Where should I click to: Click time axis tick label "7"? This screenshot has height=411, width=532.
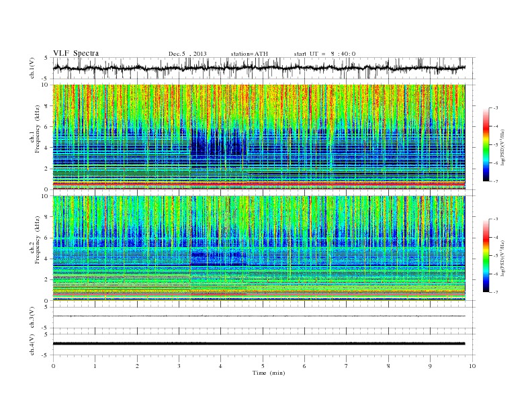[x=347, y=366]
